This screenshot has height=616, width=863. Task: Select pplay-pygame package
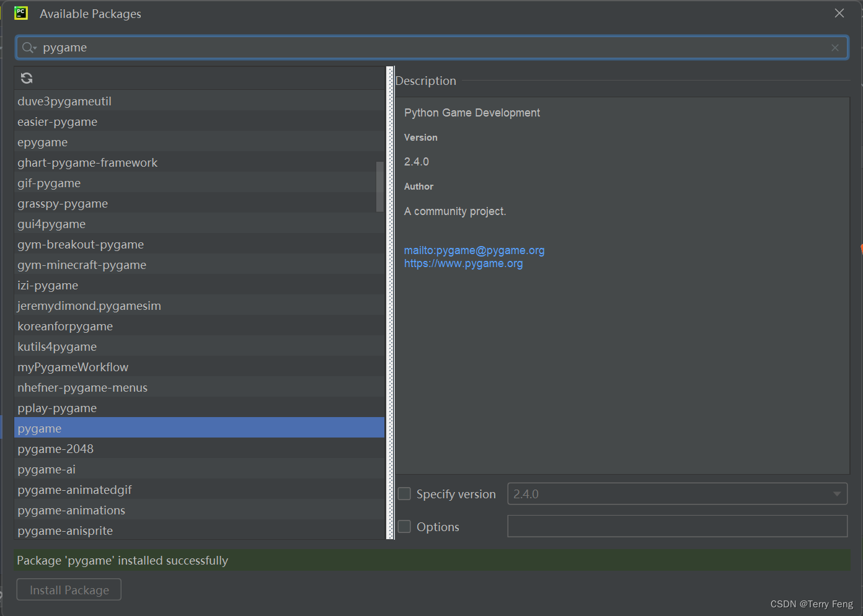click(x=199, y=408)
